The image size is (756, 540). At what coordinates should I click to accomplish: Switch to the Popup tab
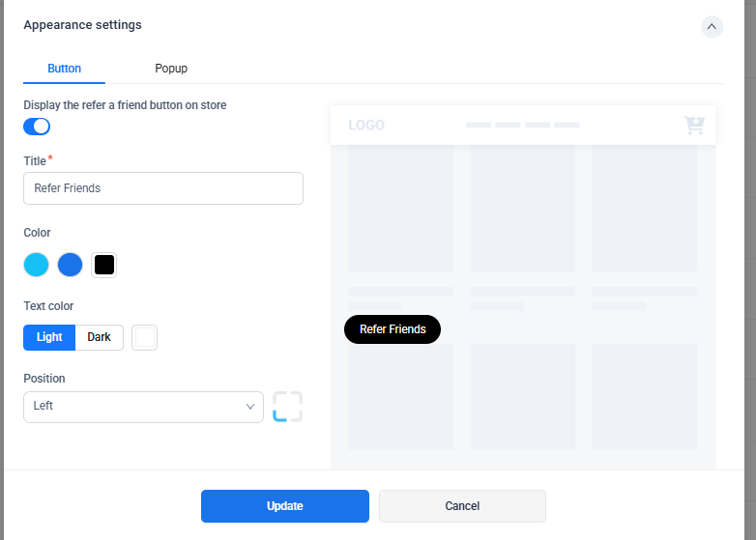(x=171, y=69)
